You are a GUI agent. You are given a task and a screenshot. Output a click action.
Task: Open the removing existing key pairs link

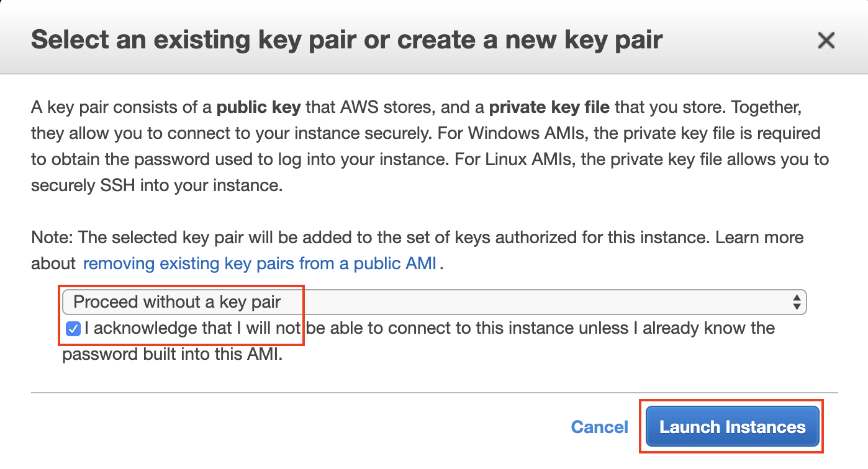pos(260,264)
